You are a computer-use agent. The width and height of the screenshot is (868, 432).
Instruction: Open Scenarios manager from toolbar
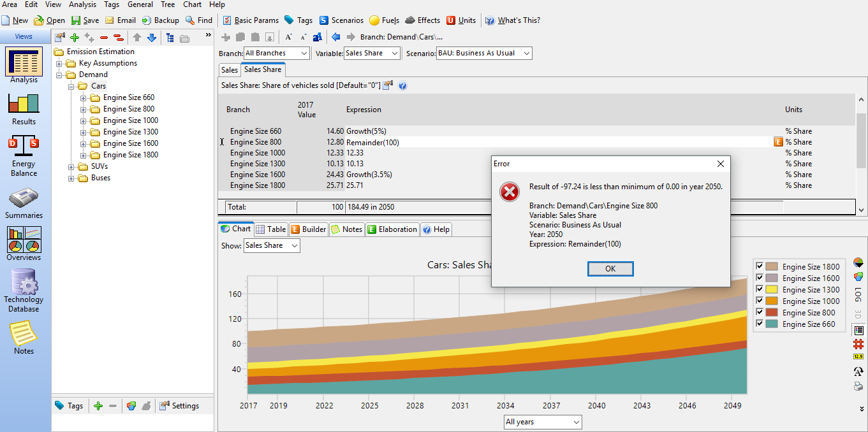click(x=341, y=20)
